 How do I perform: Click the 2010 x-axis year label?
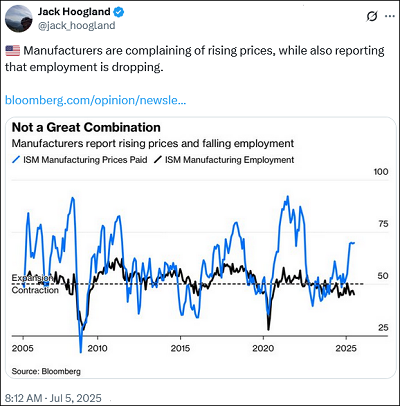tap(97, 348)
